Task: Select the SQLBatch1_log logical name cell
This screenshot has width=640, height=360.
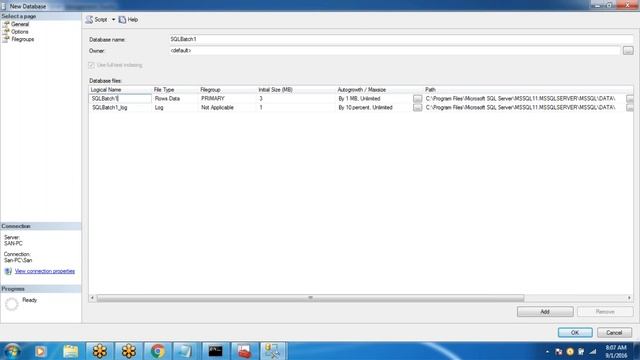Action: point(120,107)
